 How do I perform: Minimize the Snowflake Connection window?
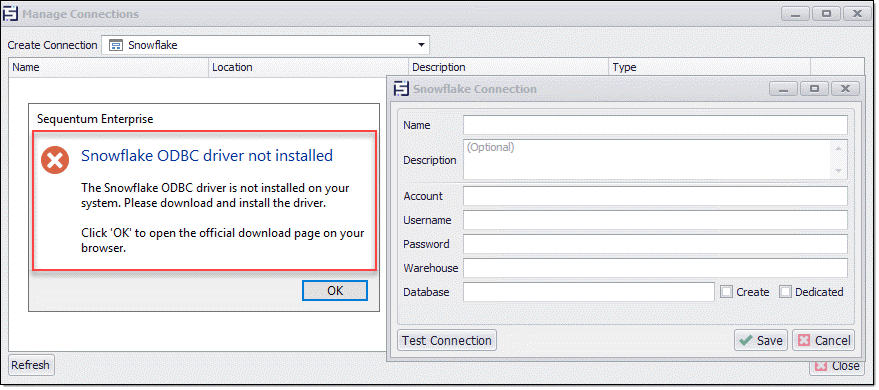(x=783, y=89)
